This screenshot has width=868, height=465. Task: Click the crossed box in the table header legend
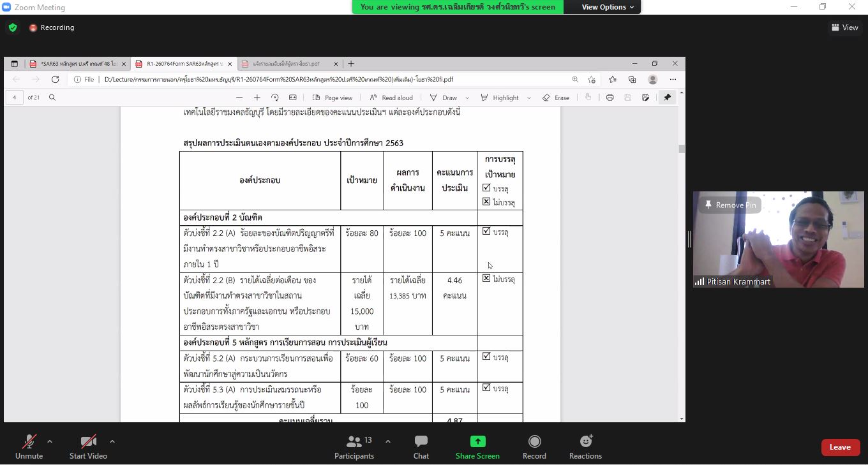tap(486, 202)
